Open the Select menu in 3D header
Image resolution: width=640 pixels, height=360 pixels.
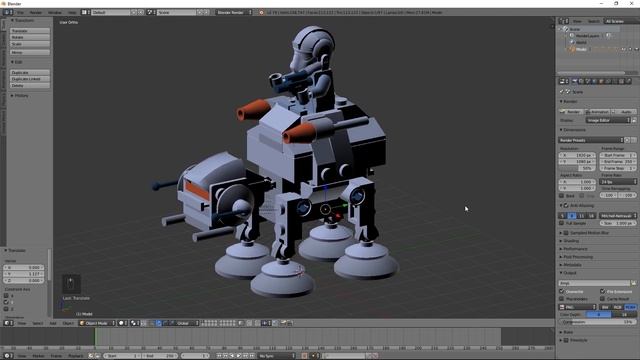38,323
